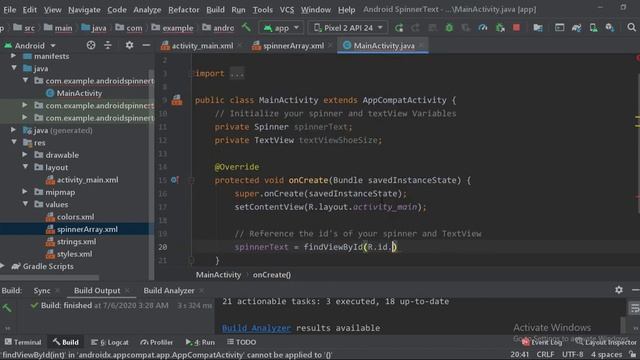Open the Terminal tool window
This screenshot has width=640, height=360.
point(23,342)
